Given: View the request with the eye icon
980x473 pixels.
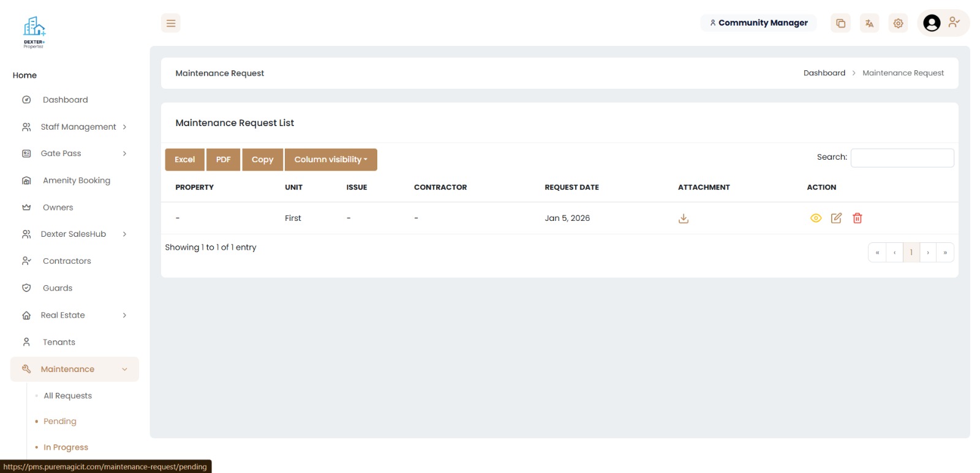Looking at the screenshot, I should [816, 218].
